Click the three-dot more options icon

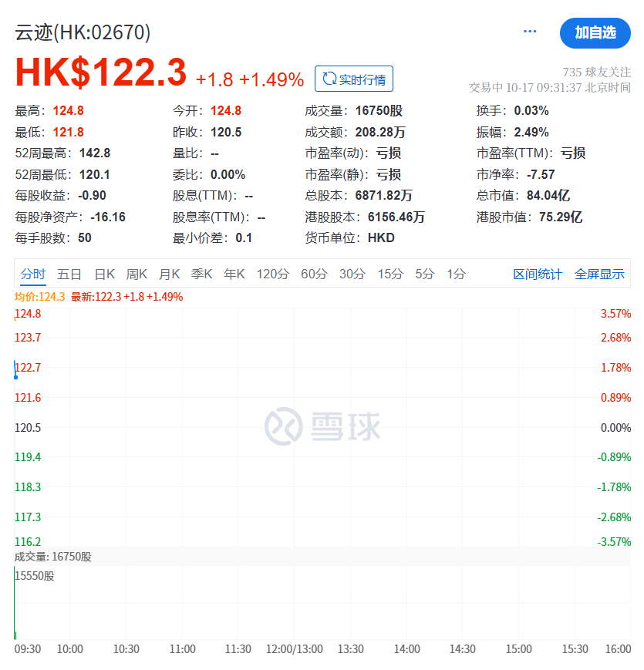[x=530, y=32]
